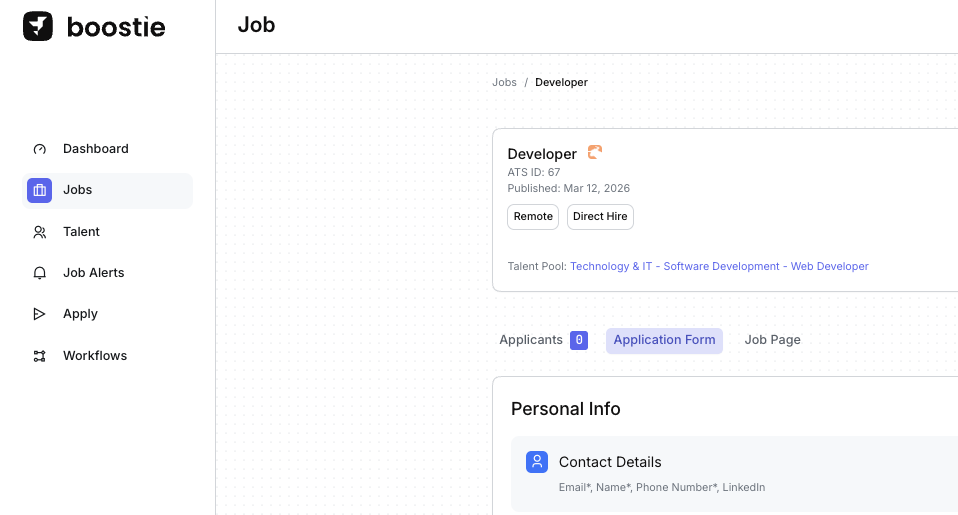Screen dimensions: 958x515
Task: Click the Talent people icon
Action: 40,232
